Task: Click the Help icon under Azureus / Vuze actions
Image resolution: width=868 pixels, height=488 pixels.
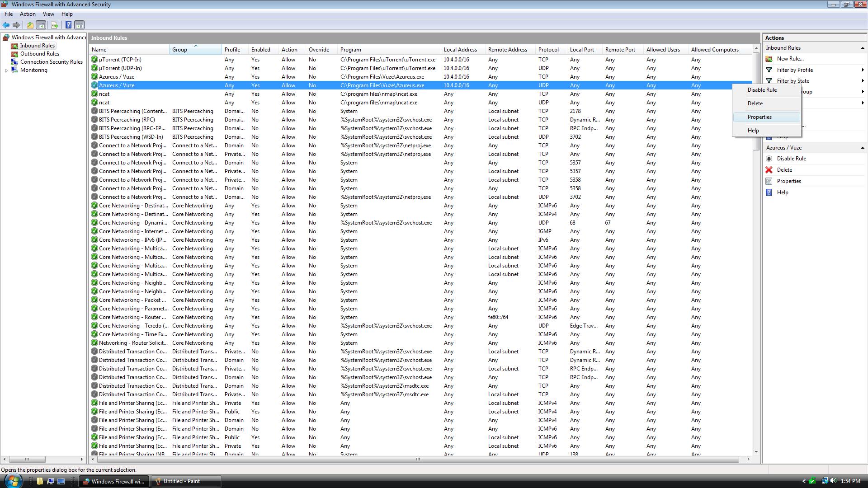Action: (769, 192)
